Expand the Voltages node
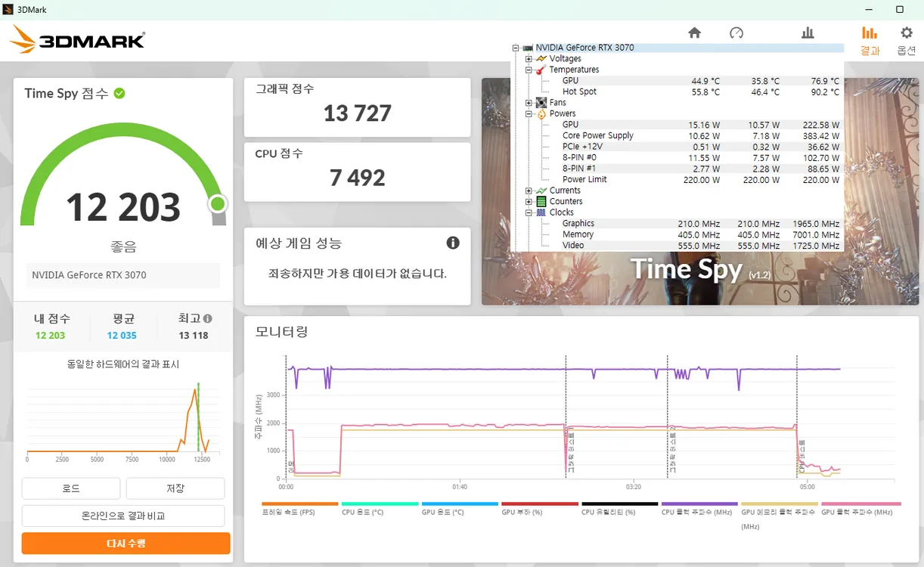The height and width of the screenshot is (567, 924). click(x=529, y=59)
